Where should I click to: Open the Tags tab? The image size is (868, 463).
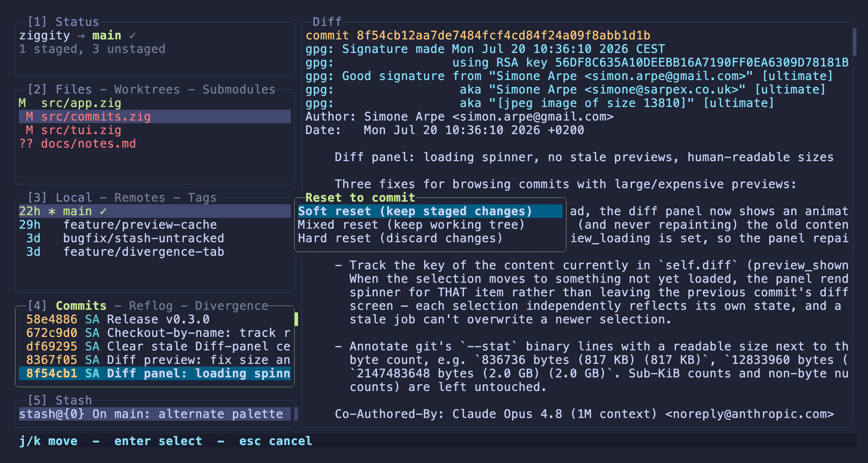click(202, 197)
